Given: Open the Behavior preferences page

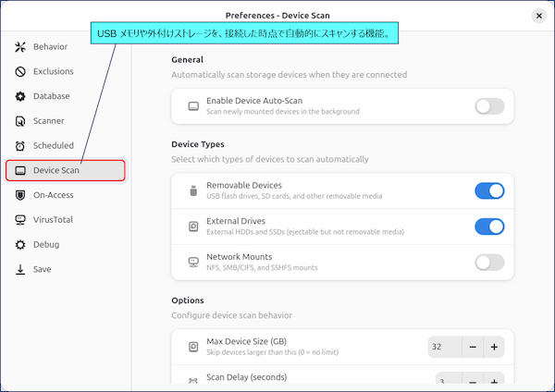Looking at the screenshot, I should click(66, 47).
